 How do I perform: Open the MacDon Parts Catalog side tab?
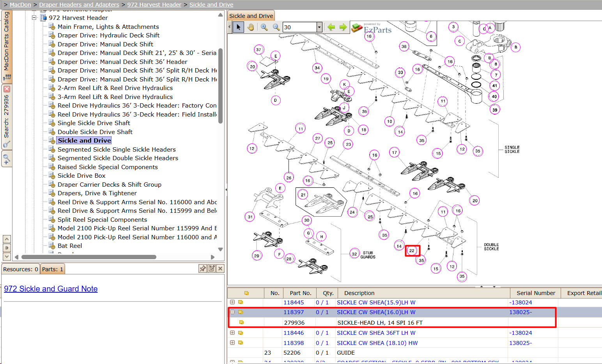coord(7,46)
